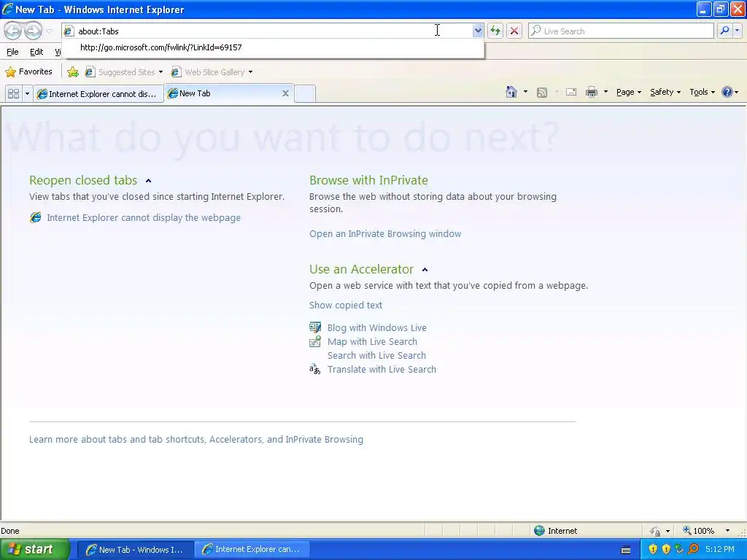Click the red Stop loading icon
The width and height of the screenshot is (747, 560).
click(x=514, y=31)
